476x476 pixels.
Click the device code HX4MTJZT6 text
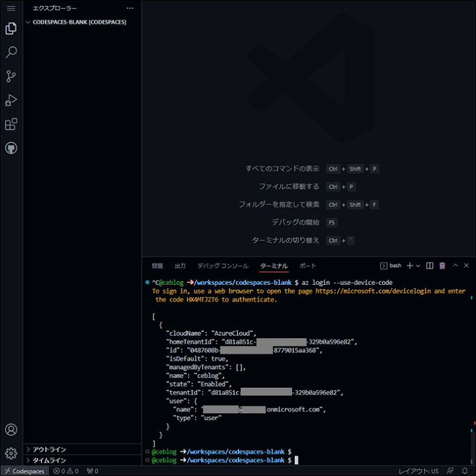[203, 300]
